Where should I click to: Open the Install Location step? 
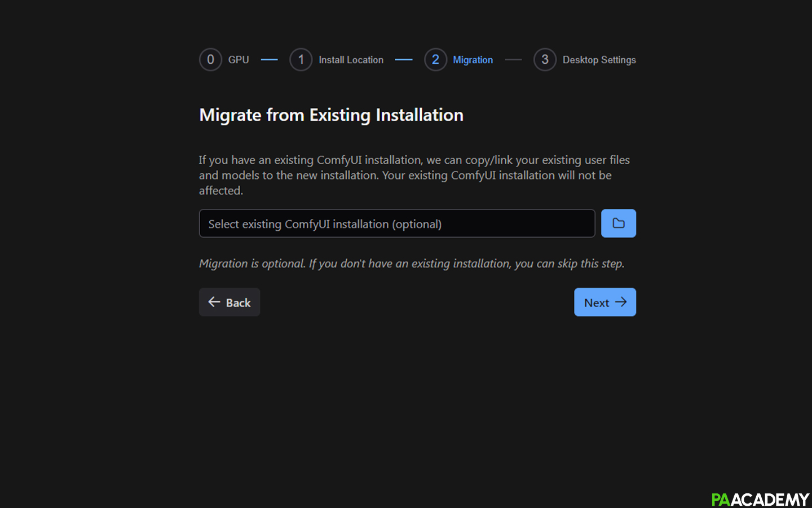337,60
